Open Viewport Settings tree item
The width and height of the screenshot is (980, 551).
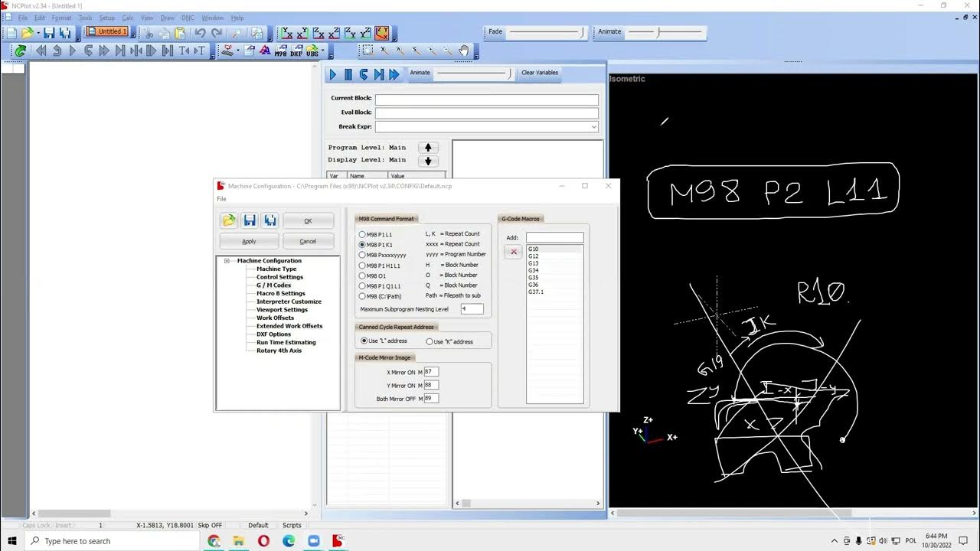coord(282,310)
